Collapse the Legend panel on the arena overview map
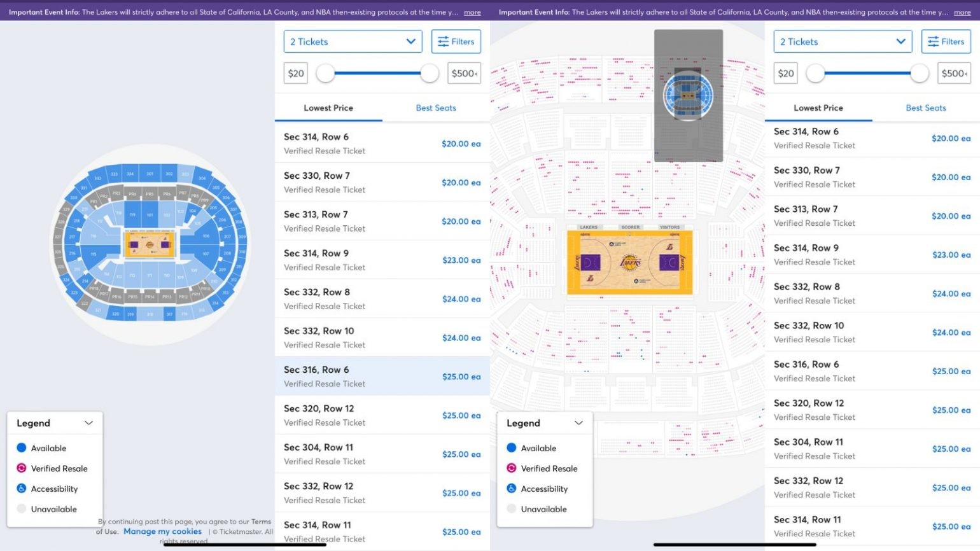 [88, 423]
